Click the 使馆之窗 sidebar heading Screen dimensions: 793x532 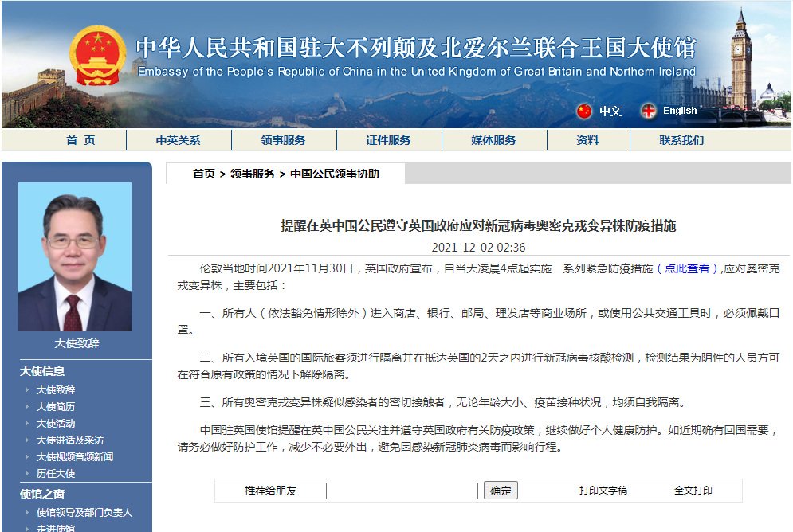coord(42,494)
